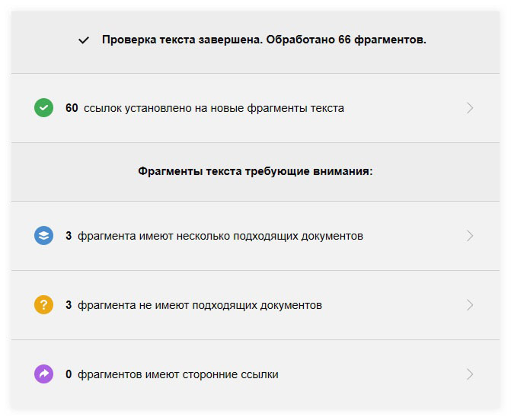Open chevron for fragments without suitable documents
Screen dimensions: 511x420
[470, 305]
